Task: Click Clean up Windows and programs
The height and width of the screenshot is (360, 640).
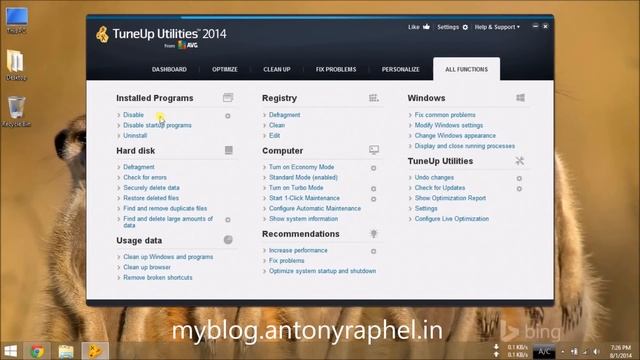Action: click(x=168, y=257)
